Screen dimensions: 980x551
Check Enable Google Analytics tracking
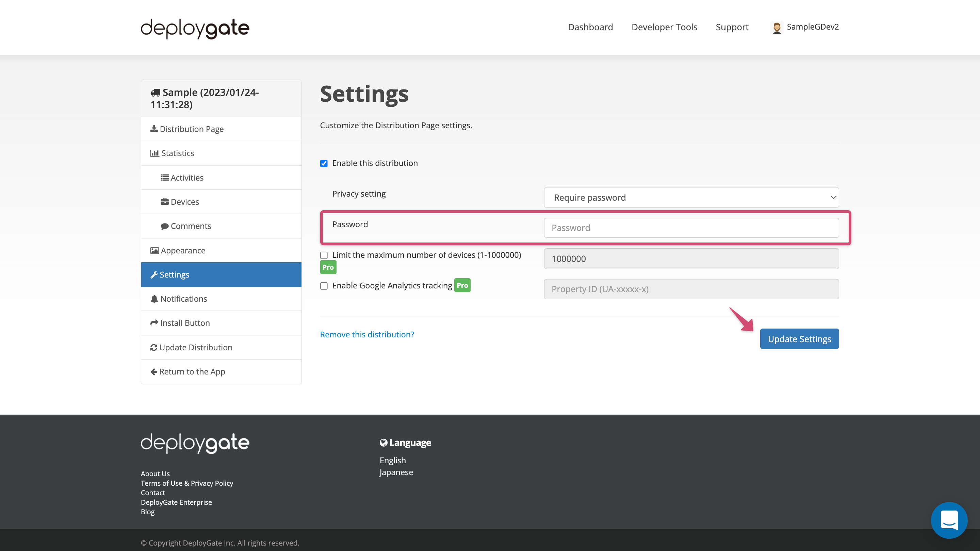coord(324,286)
